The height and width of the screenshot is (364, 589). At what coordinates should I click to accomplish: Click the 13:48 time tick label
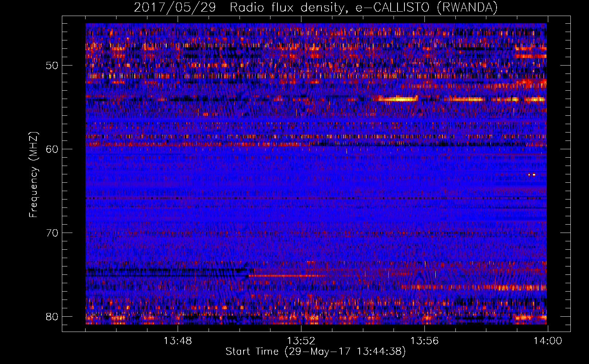coord(178,341)
